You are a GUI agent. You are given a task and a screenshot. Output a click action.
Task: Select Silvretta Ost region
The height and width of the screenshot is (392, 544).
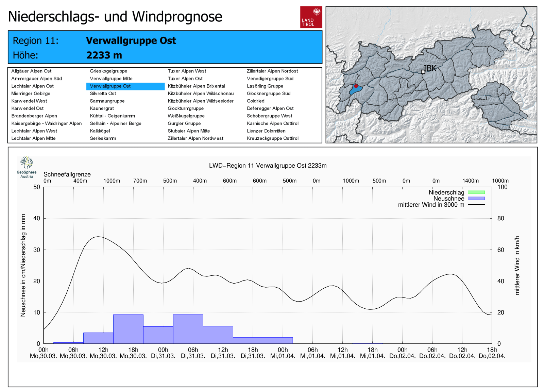(x=103, y=93)
